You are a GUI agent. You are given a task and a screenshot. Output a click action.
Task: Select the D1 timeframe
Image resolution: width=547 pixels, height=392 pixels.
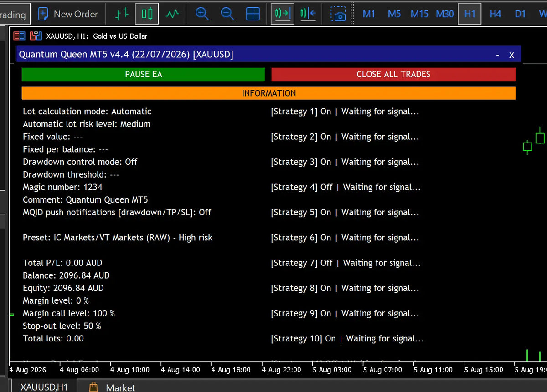[x=520, y=14]
